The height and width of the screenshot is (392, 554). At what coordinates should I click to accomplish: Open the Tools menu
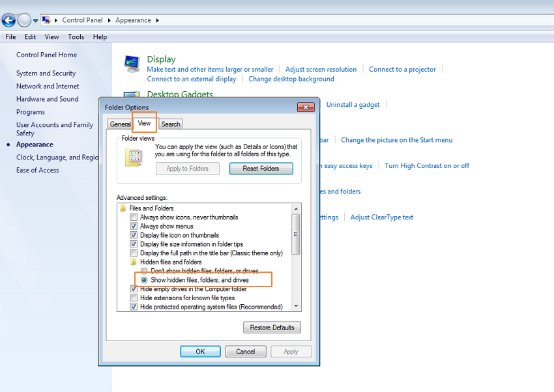tap(76, 37)
